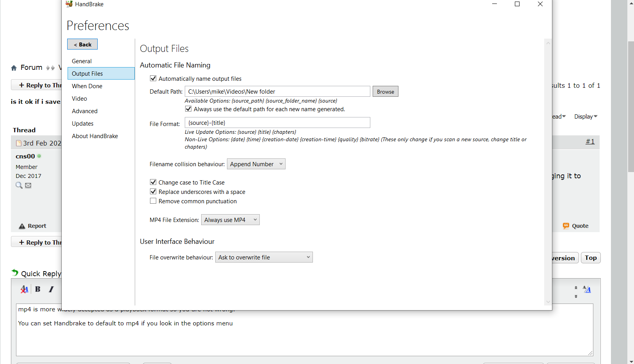This screenshot has height=364, width=634.
Task: Open Video preferences section
Action: pos(101,98)
